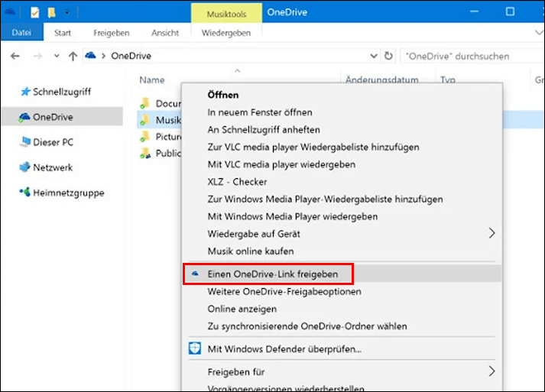The height and width of the screenshot is (392, 545).
Task: Select Dieser PC in the navigation pane
Action: click(62, 142)
